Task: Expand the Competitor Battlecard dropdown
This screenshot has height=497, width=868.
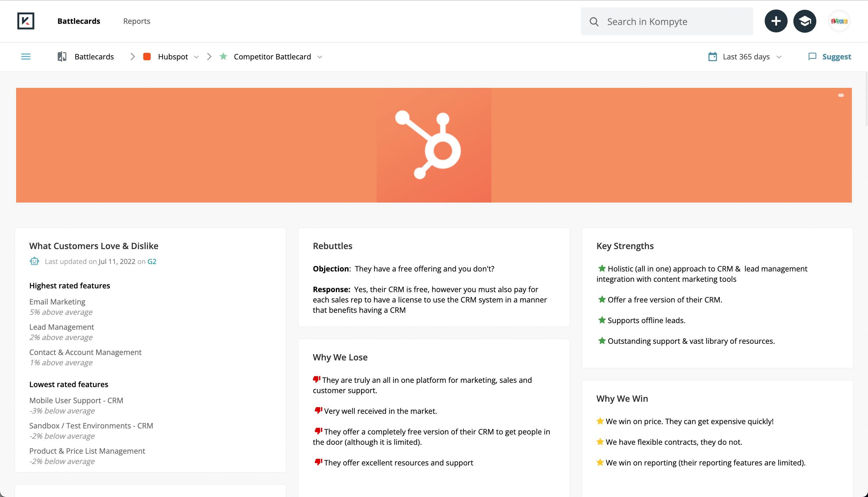Action: (x=319, y=57)
